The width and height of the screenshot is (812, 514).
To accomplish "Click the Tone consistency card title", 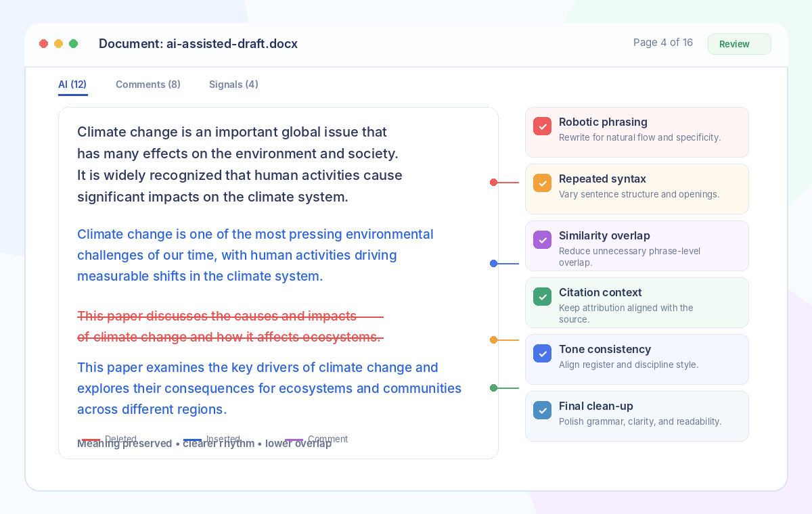I will 605,350.
